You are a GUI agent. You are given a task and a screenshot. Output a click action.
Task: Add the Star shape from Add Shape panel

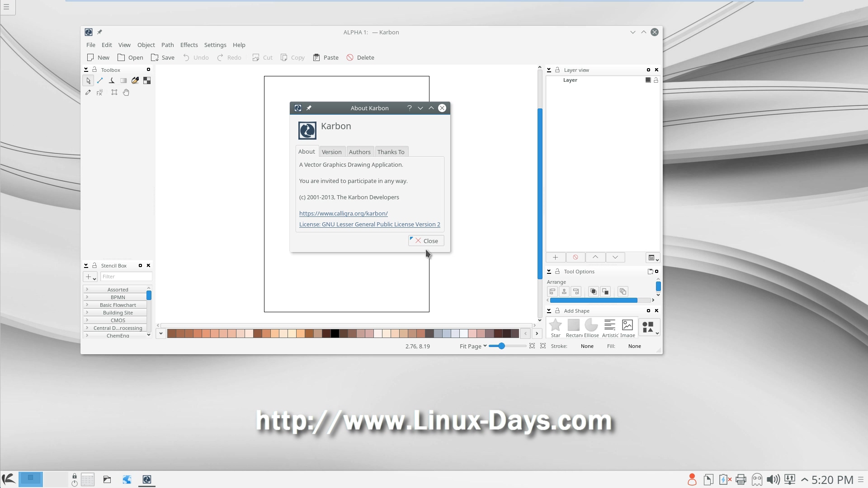pyautogui.click(x=556, y=328)
